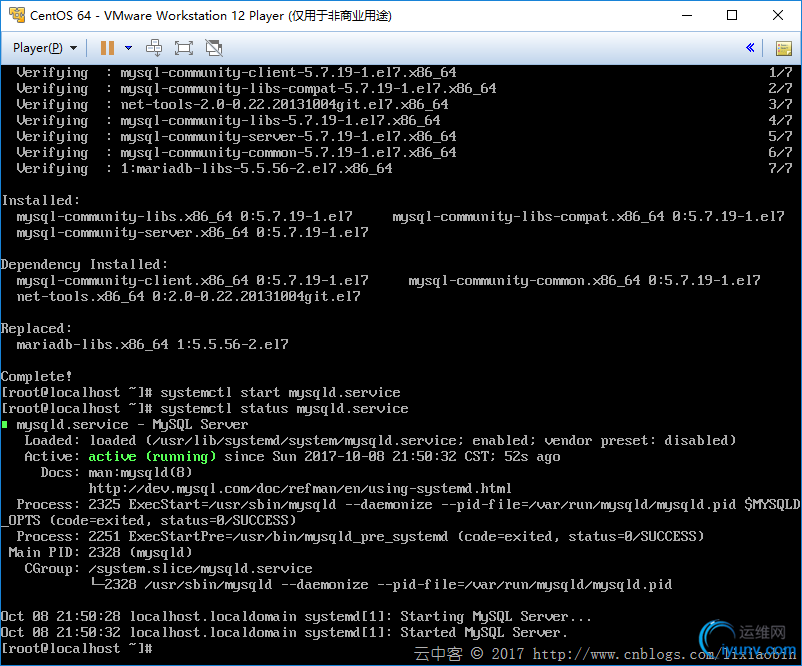
Task: Click 'net-tools-2.0-0.22.20131004git.el7.x86_64' verifying line
Action: click(x=284, y=105)
